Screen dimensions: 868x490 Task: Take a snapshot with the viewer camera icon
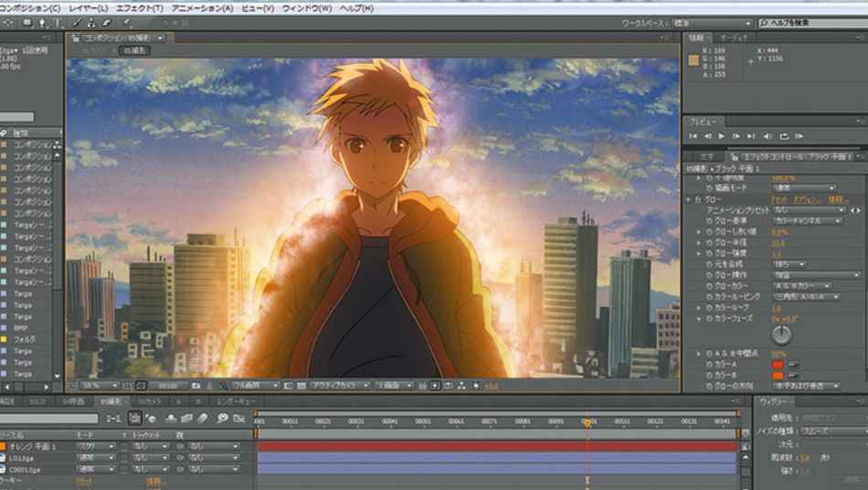coord(196,386)
